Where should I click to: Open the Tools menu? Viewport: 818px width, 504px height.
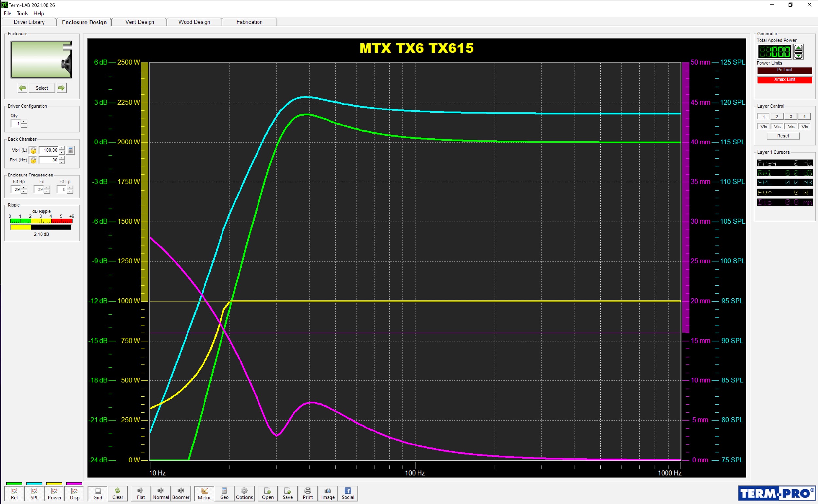[x=22, y=13]
